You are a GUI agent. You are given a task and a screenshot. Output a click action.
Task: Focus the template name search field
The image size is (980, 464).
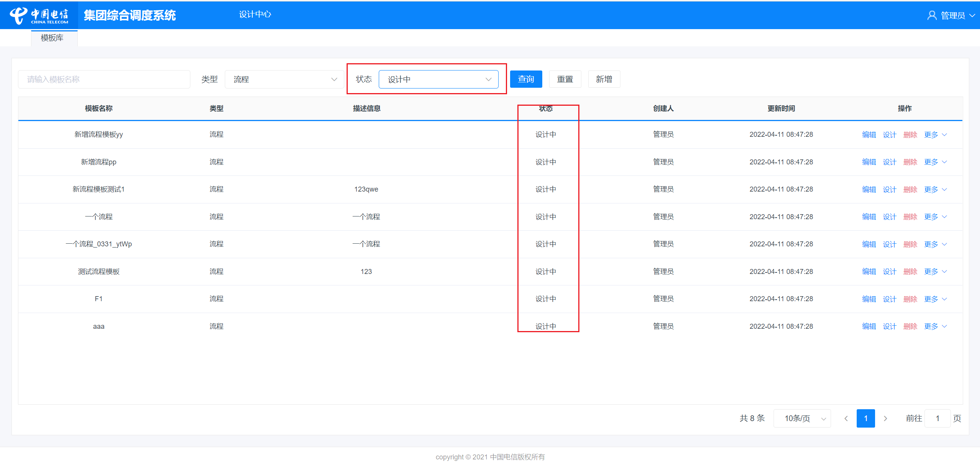pos(104,79)
